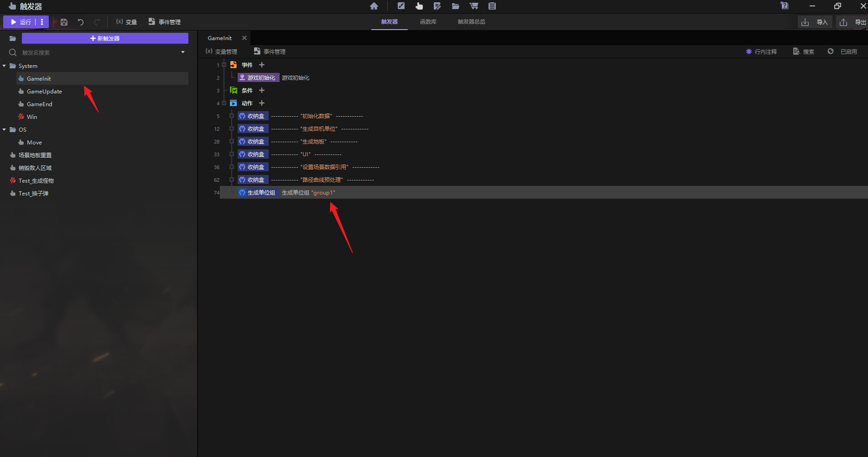Click the undo arrow icon
This screenshot has height=457, width=868.
(x=81, y=22)
